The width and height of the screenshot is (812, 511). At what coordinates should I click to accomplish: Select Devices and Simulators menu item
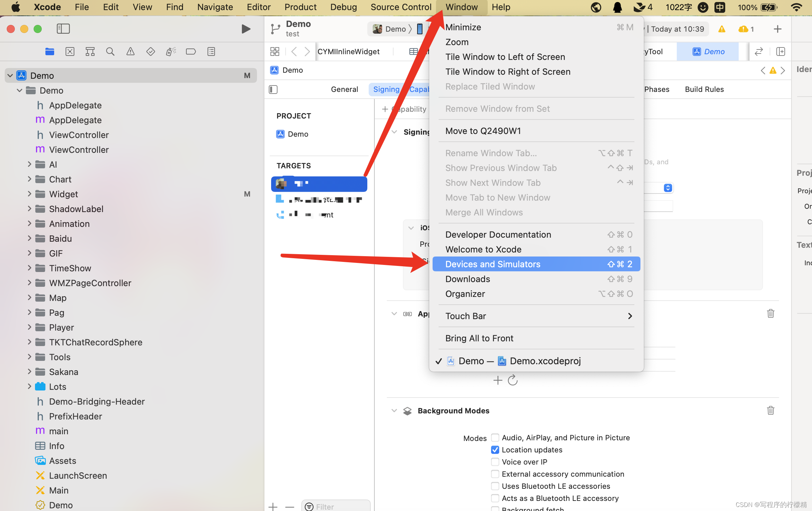(x=493, y=264)
